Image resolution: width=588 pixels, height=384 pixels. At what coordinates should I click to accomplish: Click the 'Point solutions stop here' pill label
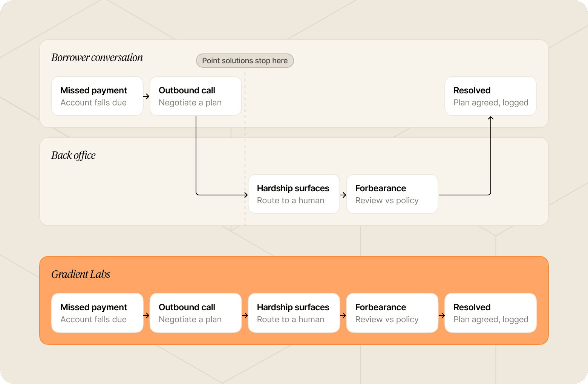245,61
